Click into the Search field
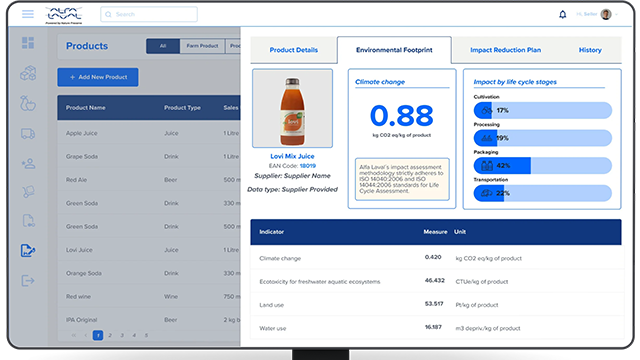The image size is (640, 360). pos(149,14)
